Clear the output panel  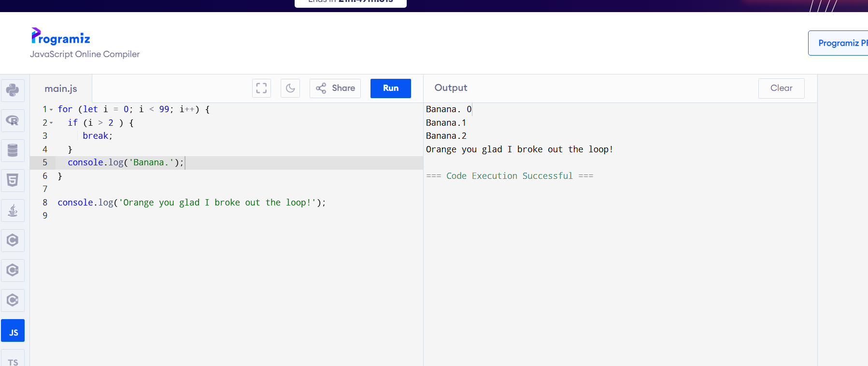(x=781, y=88)
